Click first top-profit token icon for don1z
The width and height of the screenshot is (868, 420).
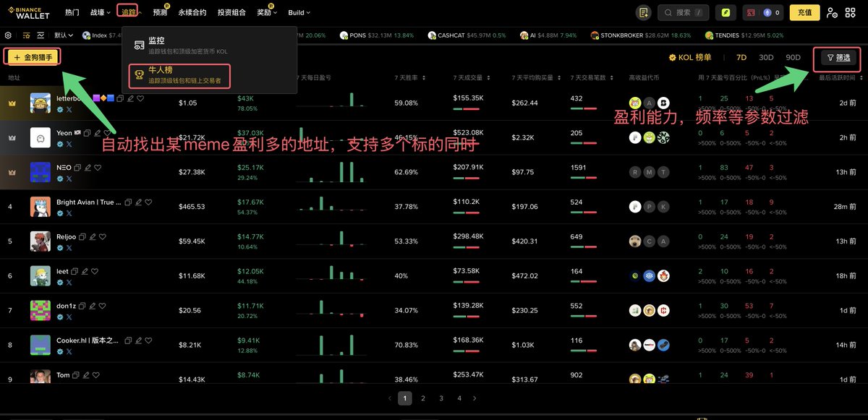pos(635,310)
